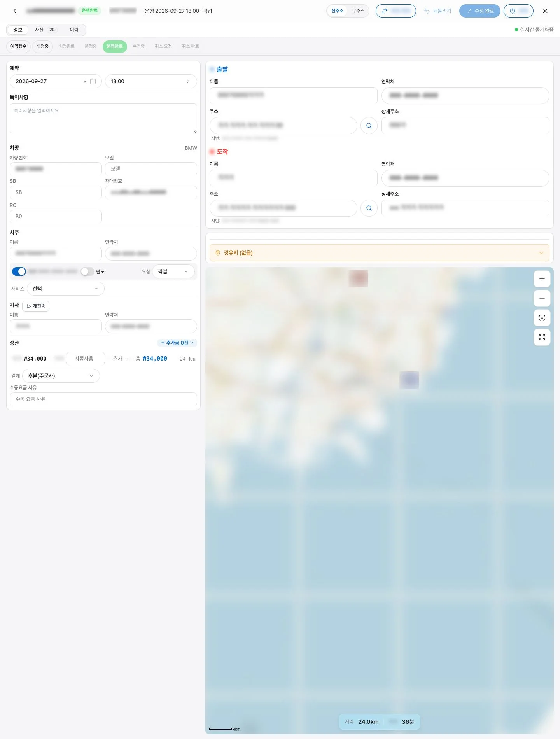Toggle the 편도 one-way switch

[87, 271]
